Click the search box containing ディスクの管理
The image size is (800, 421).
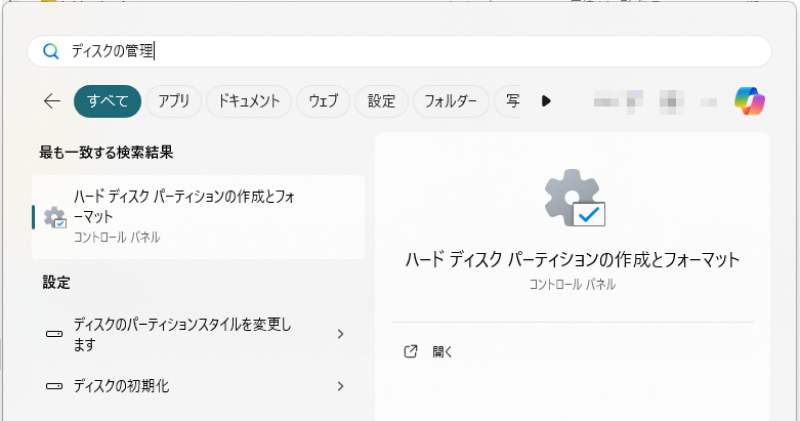click(x=399, y=51)
